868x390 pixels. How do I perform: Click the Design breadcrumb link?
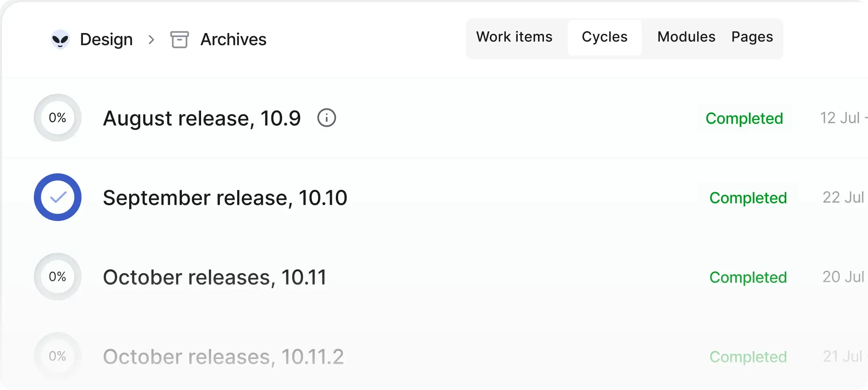coord(106,39)
